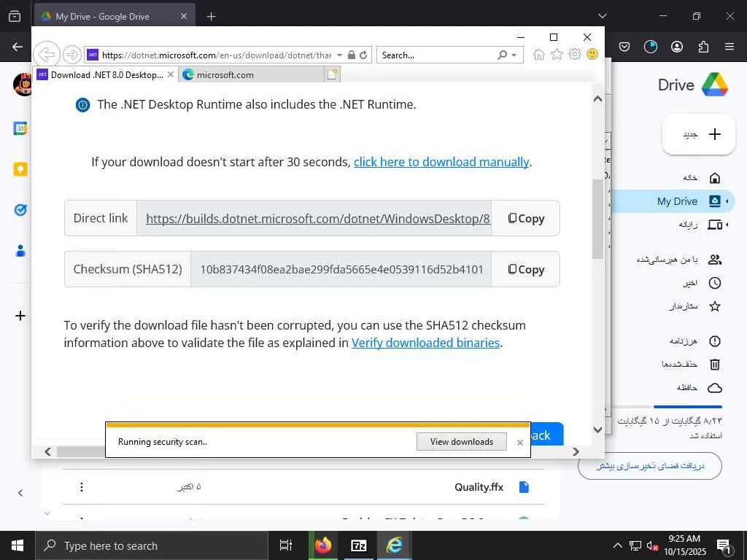This screenshot has width=747, height=560.
Task: Click the IE search magnifier icon
Action: pyautogui.click(x=502, y=55)
